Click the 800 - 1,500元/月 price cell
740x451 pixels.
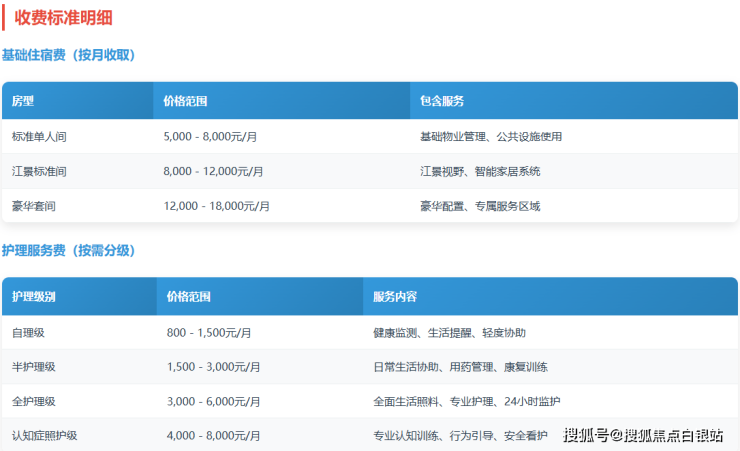pos(209,332)
